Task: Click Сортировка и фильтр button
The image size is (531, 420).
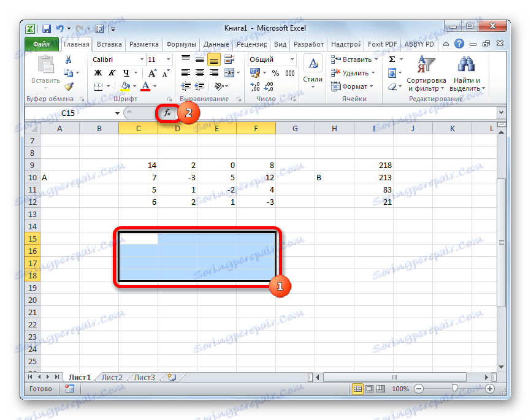Action: point(426,74)
